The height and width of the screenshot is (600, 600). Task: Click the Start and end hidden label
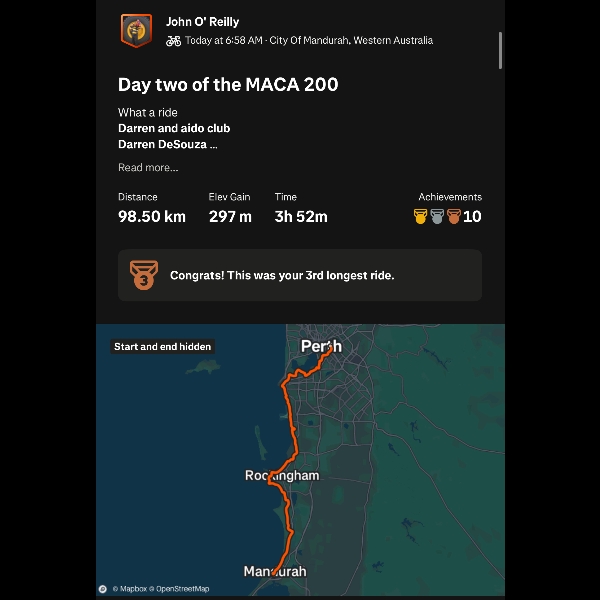[x=162, y=347]
